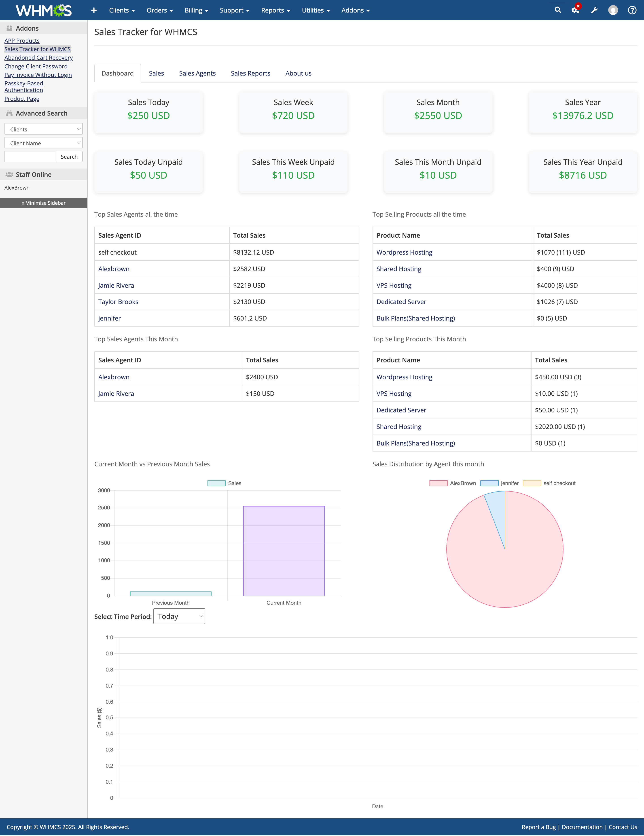Open the Billing menu
The height and width of the screenshot is (836, 644).
[196, 10]
